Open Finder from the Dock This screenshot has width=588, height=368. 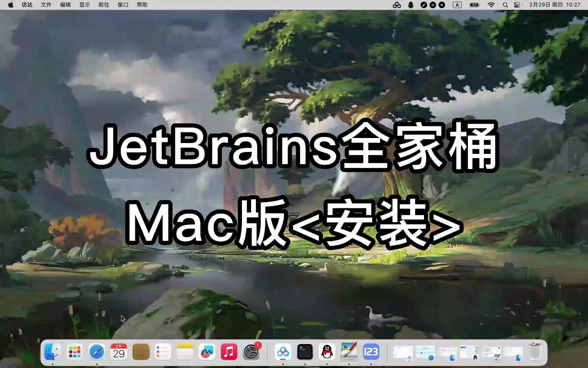(x=52, y=352)
